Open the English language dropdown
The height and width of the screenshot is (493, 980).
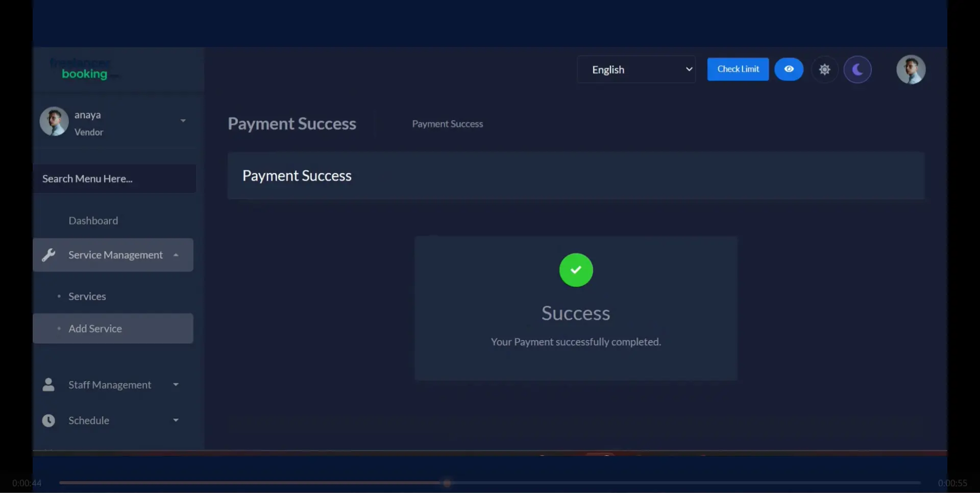(636, 69)
